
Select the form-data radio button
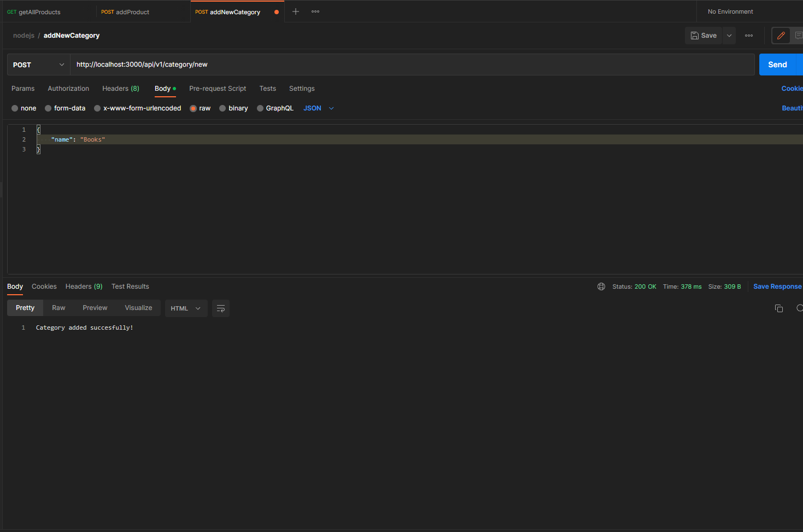[48, 108]
